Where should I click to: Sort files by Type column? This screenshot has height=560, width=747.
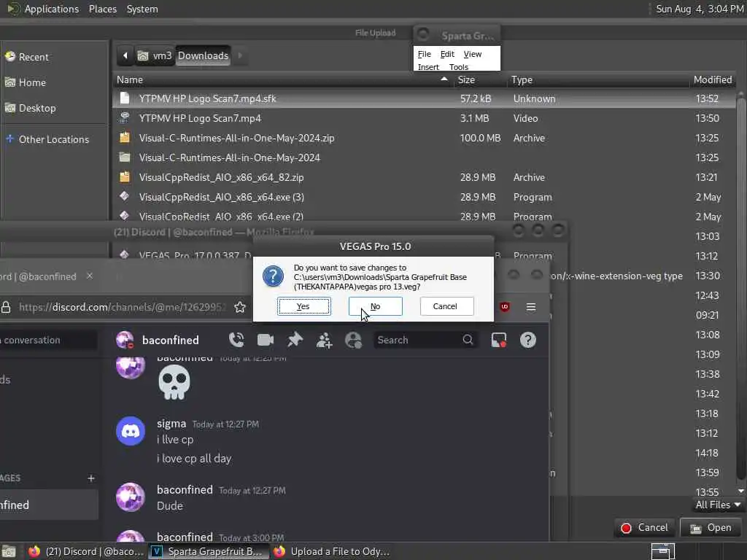tap(598, 79)
